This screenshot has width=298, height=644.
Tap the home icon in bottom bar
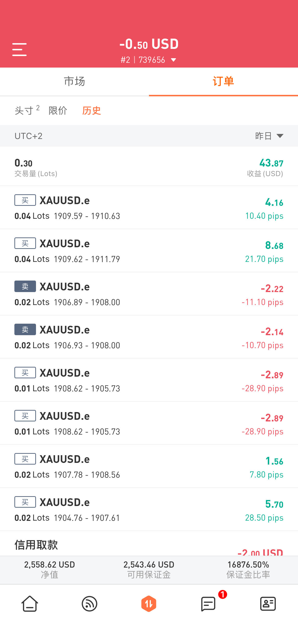[x=30, y=604]
